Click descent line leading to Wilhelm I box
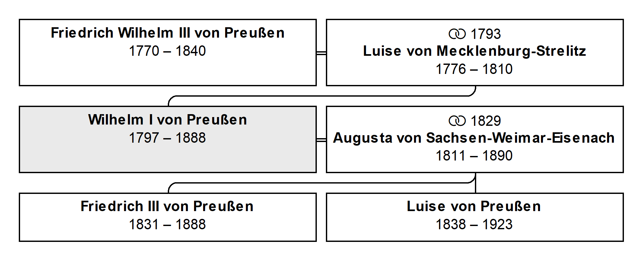The height and width of the screenshot is (262, 644). pos(322,96)
